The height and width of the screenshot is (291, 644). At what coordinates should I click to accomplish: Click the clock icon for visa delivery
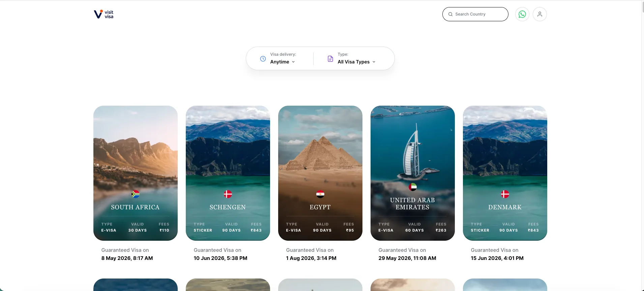(x=263, y=59)
